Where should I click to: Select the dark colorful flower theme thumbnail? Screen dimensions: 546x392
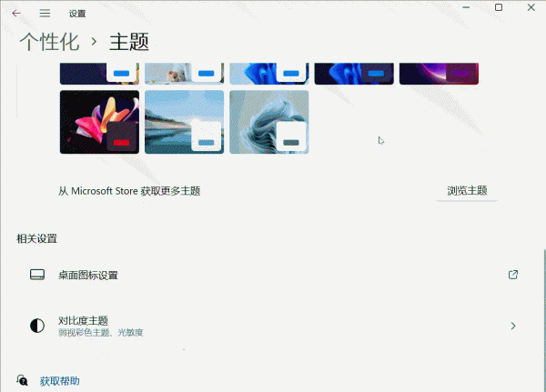tap(99, 122)
